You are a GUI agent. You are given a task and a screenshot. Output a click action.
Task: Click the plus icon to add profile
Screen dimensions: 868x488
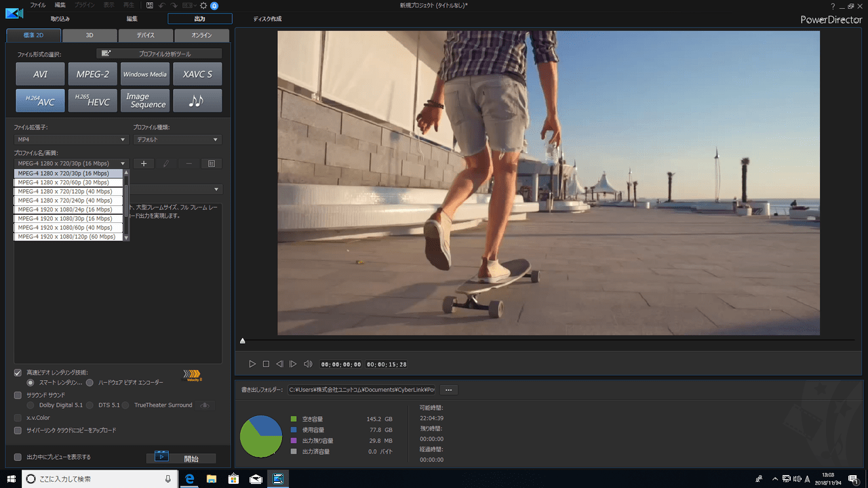point(143,163)
